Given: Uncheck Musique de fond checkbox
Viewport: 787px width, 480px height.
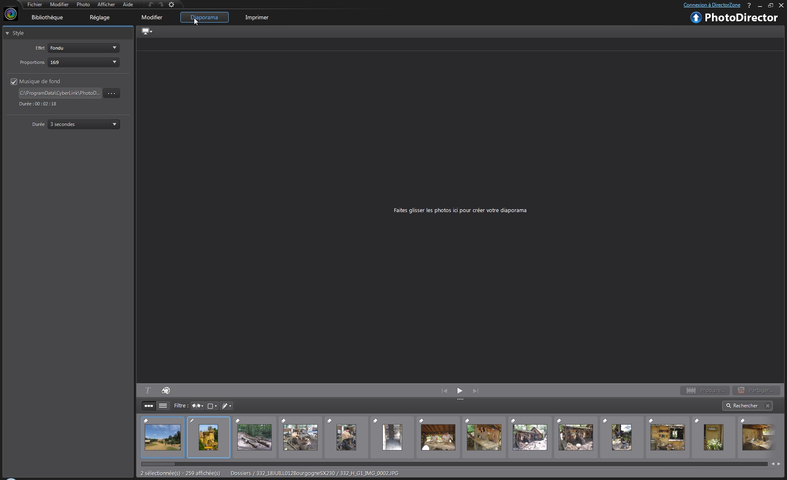Looking at the screenshot, I should [14, 81].
